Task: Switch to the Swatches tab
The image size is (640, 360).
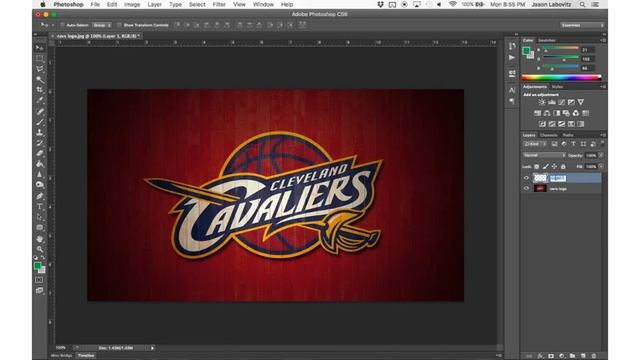Action: 547,40
